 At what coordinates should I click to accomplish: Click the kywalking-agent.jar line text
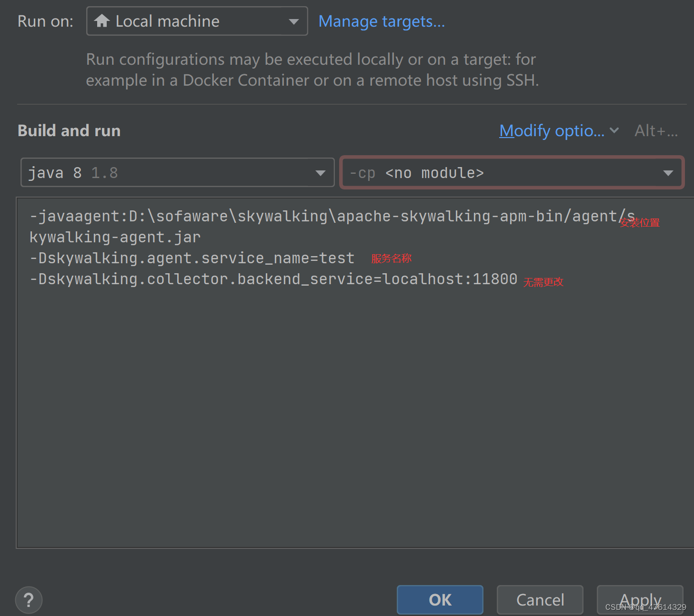coord(115,237)
